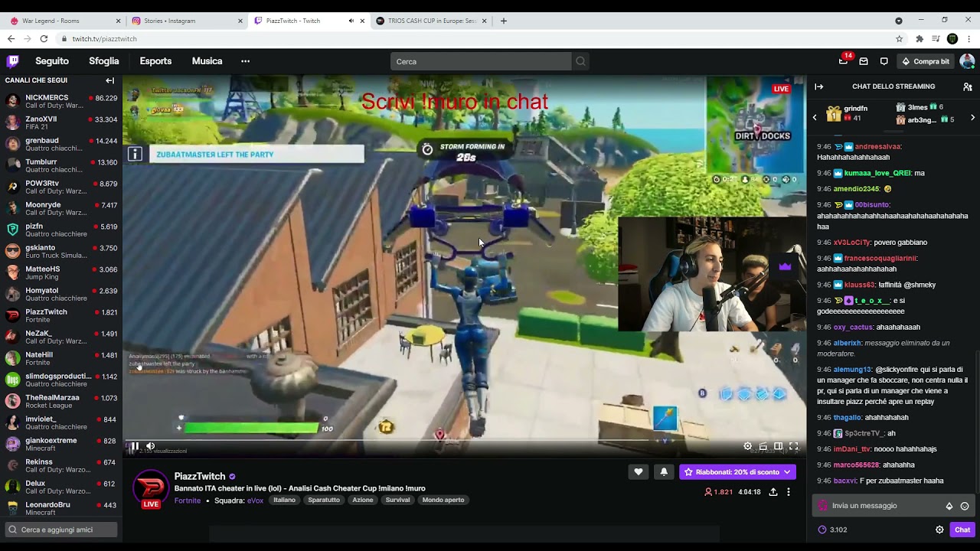Open the notifications inbox icon

[864, 61]
